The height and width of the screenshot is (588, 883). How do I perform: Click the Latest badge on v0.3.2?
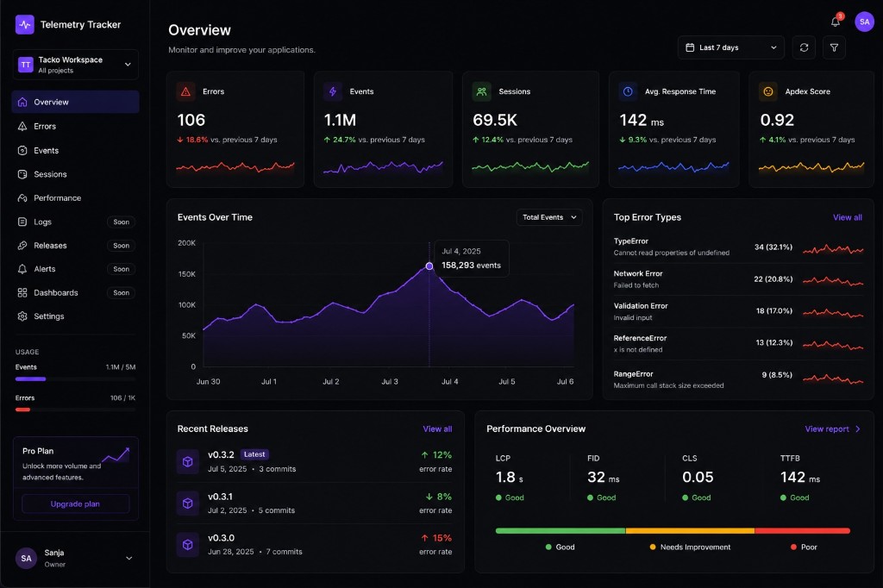point(254,454)
